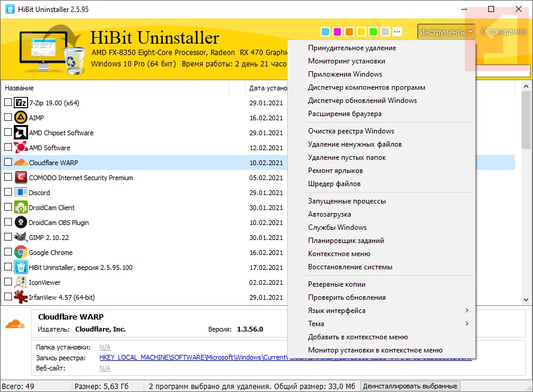Click the AMD Chipset Software icon

(x=21, y=133)
